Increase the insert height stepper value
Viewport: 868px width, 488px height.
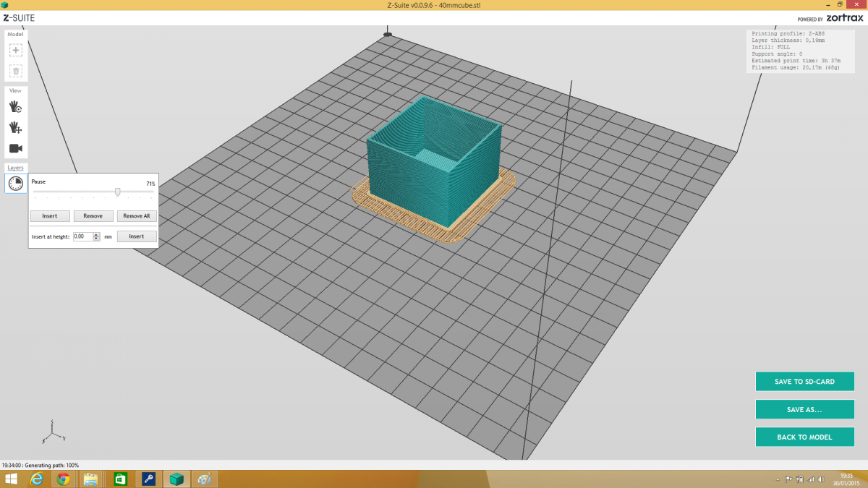[96, 234]
